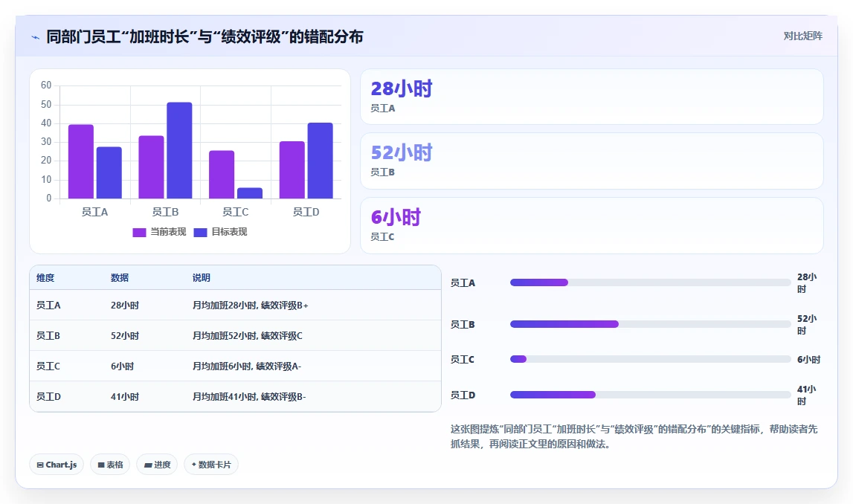Viewport: 853px width, 504px height.
Task: Click the 说明 column header
Action: pyautogui.click(x=202, y=278)
